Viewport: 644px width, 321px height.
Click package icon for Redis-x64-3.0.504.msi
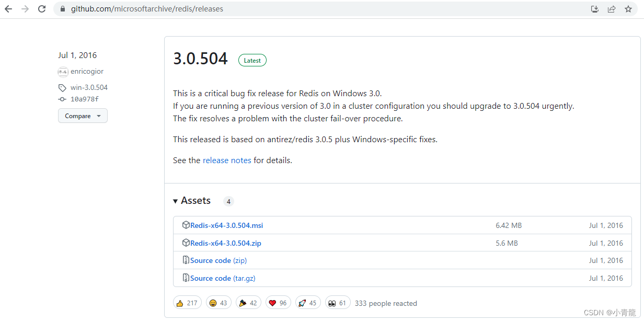pos(186,225)
